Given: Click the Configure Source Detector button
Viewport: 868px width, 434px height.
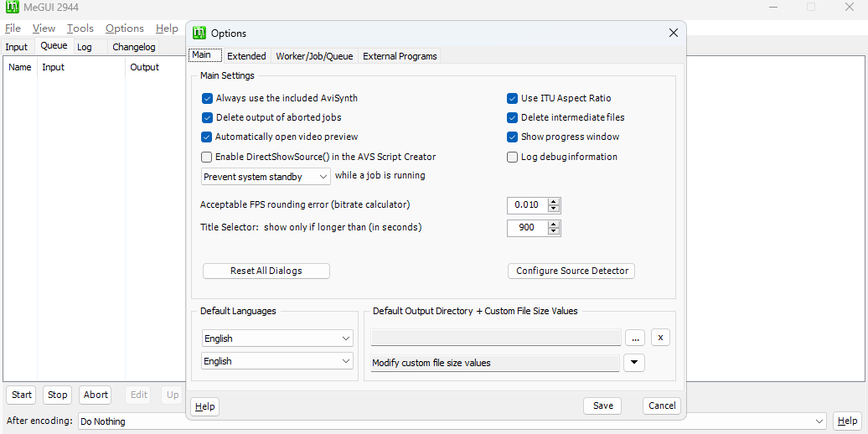Looking at the screenshot, I should point(571,271).
